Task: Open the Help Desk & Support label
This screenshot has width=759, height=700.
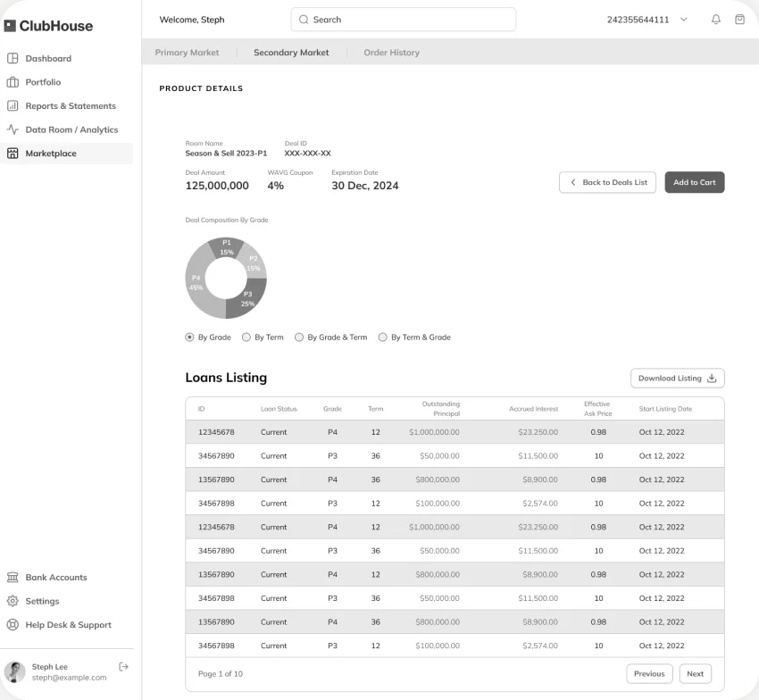Action: tap(68, 625)
